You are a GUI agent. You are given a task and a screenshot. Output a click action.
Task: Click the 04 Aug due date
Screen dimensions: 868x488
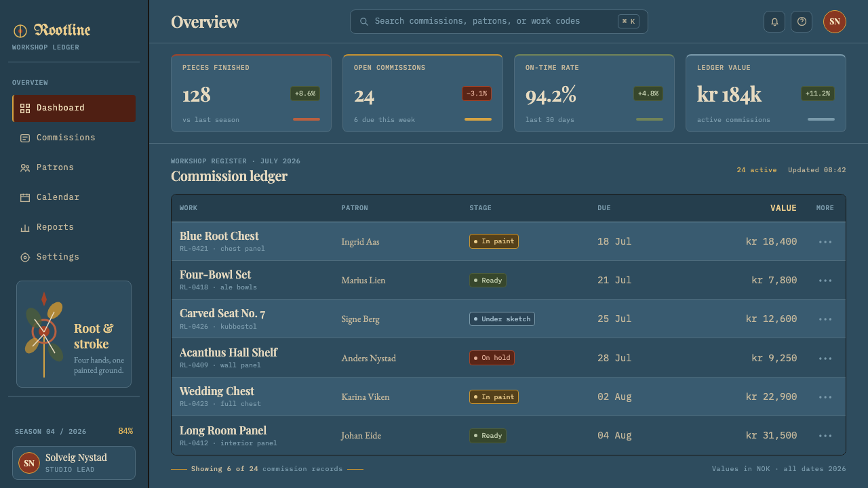point(614,436)
